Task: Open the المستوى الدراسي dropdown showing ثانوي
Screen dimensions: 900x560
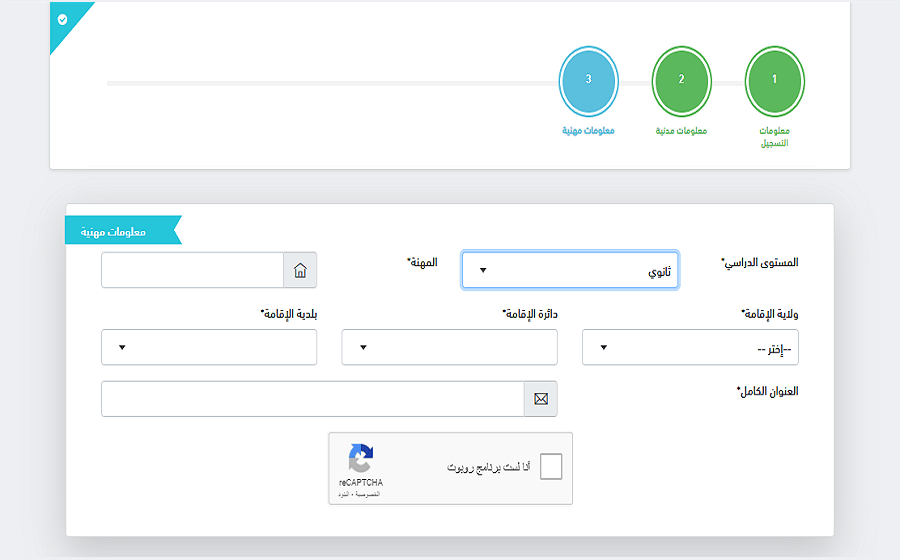Action: pos(570,270)
